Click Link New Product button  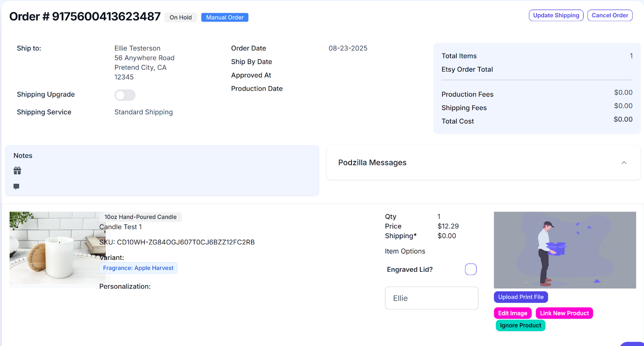click(564, 313)
